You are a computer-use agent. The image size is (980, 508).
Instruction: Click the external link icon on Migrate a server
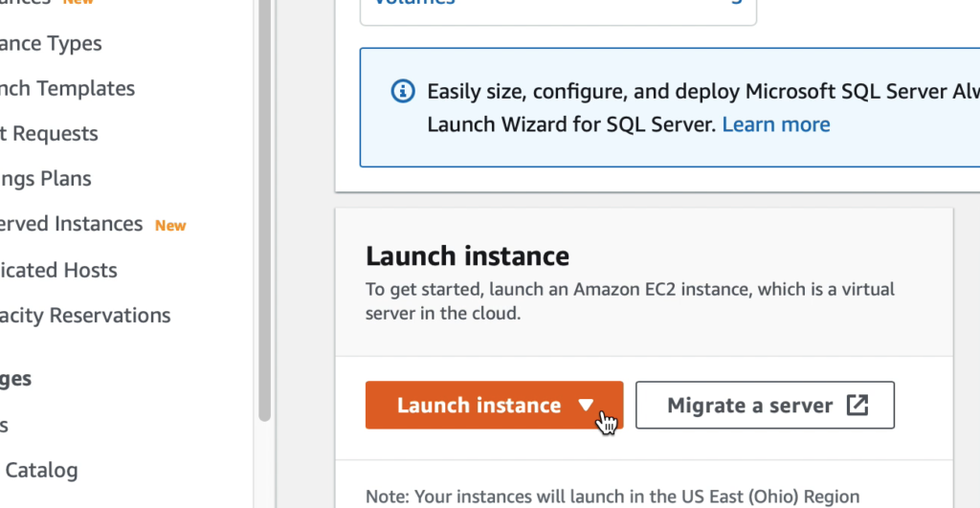tap(857, 406)
